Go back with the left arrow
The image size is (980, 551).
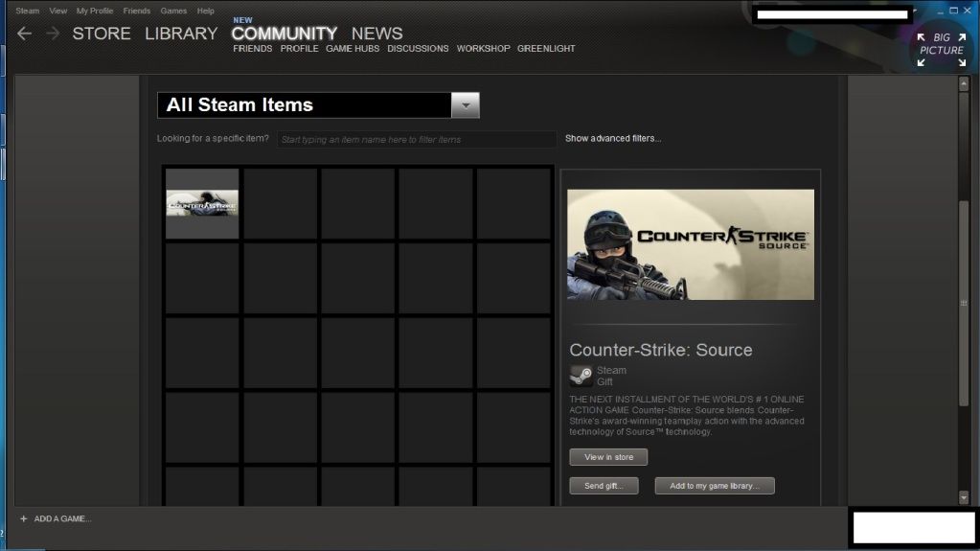[24, 34]
